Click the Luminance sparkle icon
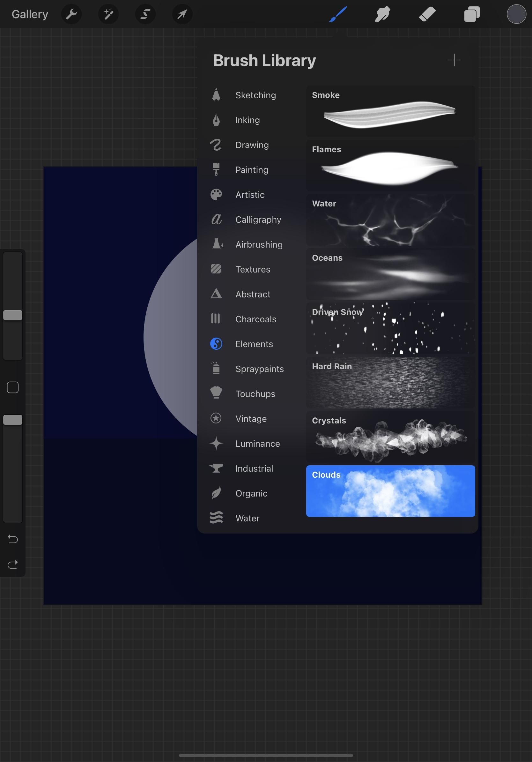 click(x=216, y=444)
